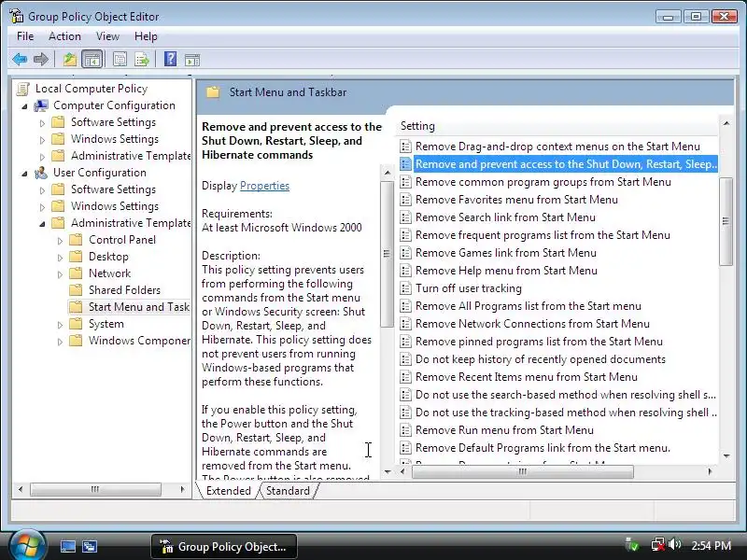
Task: Click policy icon beside Remove Run menu
Action: (x=405, y=430)
